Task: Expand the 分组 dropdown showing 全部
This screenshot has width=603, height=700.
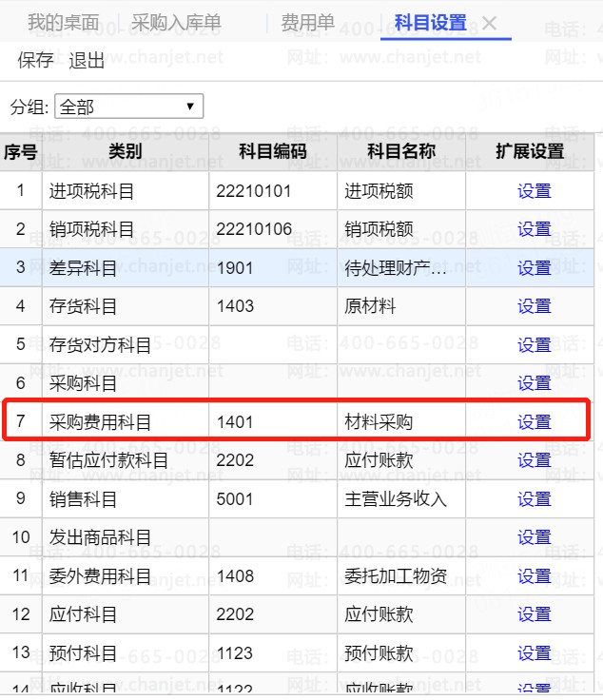Action: tap(128, 107)
